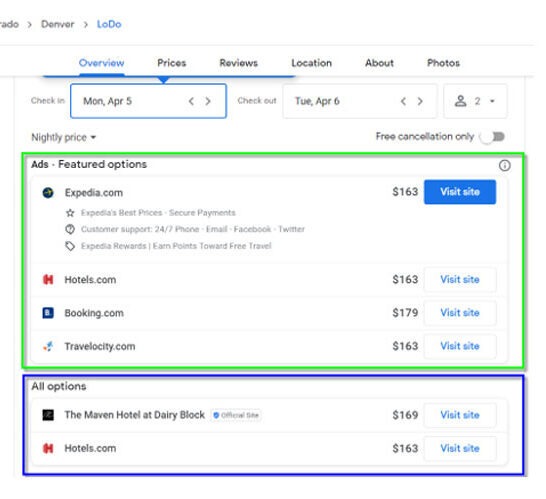
Task: Move check-in date one day later
Action: tap(208, 101)
